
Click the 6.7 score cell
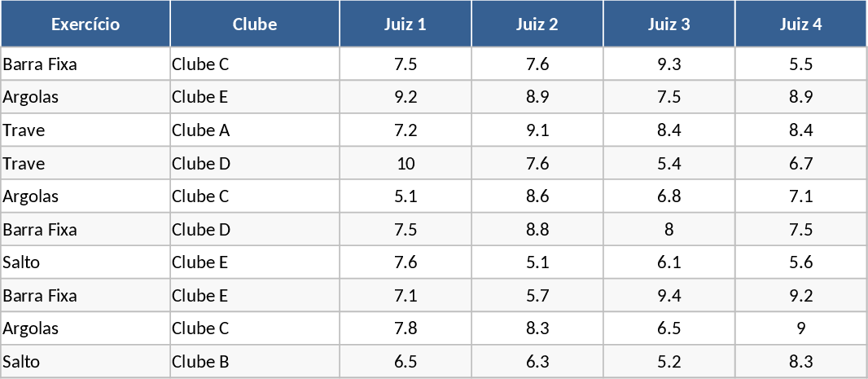[x=801, y=164]
